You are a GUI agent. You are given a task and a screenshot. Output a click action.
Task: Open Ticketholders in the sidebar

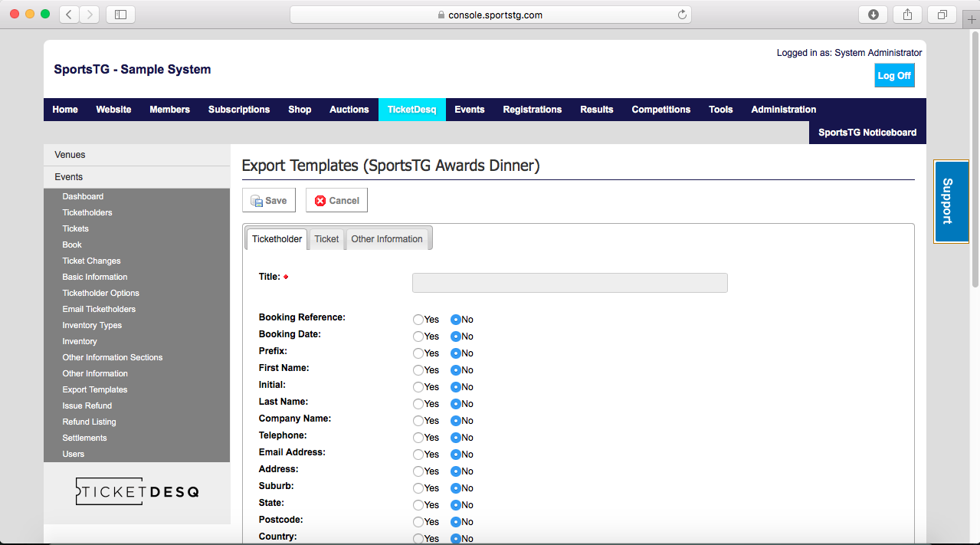[87, 213]
